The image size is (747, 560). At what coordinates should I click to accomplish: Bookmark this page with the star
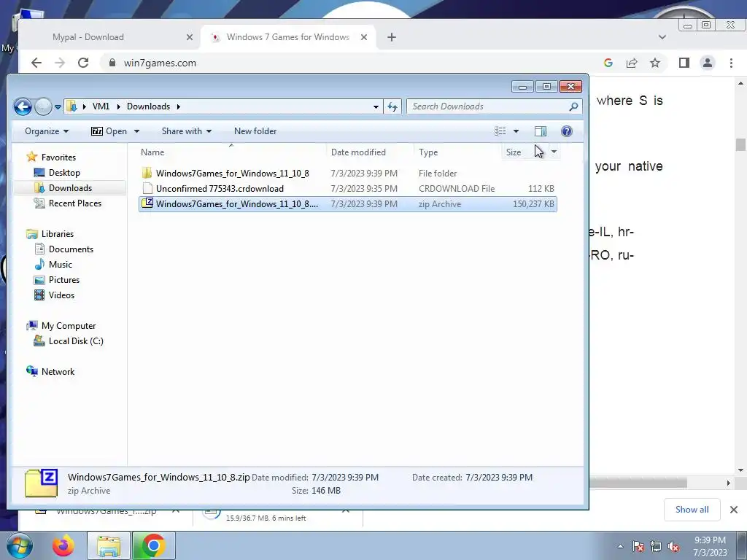click(655, 63)
